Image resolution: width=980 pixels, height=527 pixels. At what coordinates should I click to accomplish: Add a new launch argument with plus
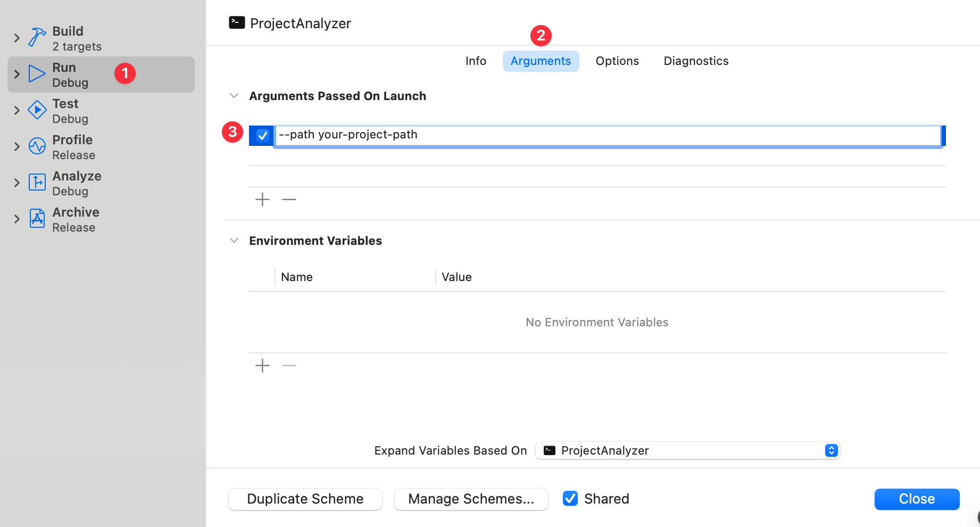[262, 200]
